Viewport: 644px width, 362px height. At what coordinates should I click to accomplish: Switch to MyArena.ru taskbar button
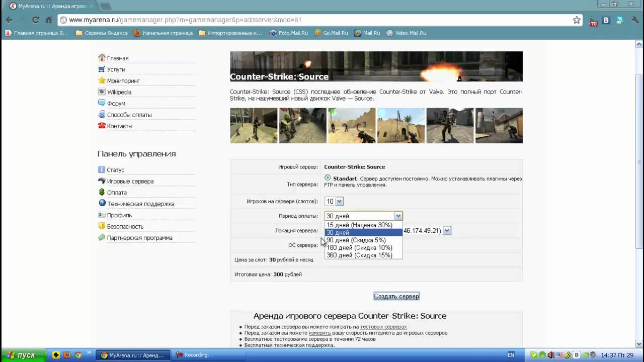[x=133, y=355]
